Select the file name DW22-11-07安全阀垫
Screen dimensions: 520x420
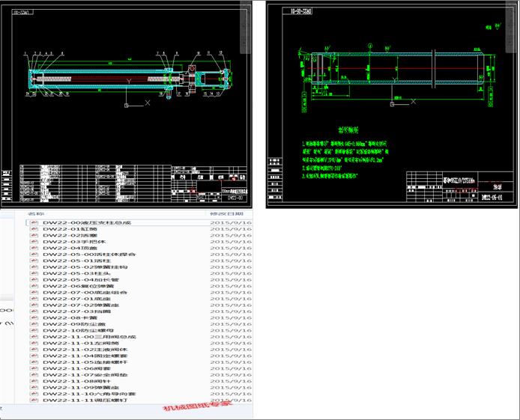pyautogui.click(x=85, y=374)
